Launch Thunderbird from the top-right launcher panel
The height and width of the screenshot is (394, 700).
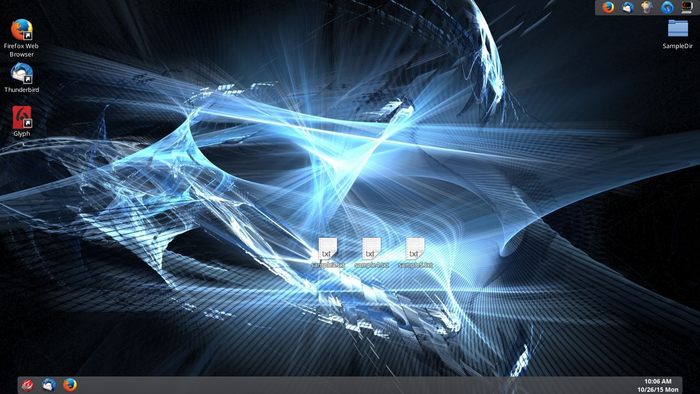628,7
